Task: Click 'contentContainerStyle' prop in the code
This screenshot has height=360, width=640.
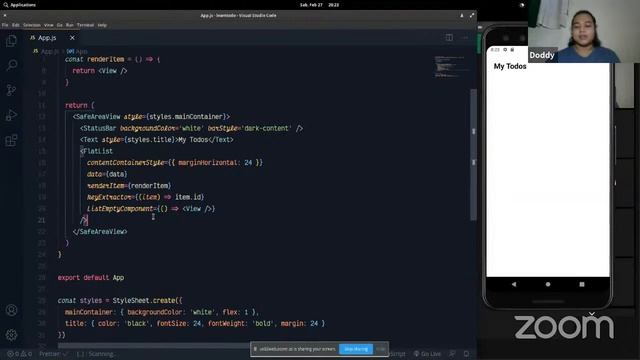Action: (126, 162)
